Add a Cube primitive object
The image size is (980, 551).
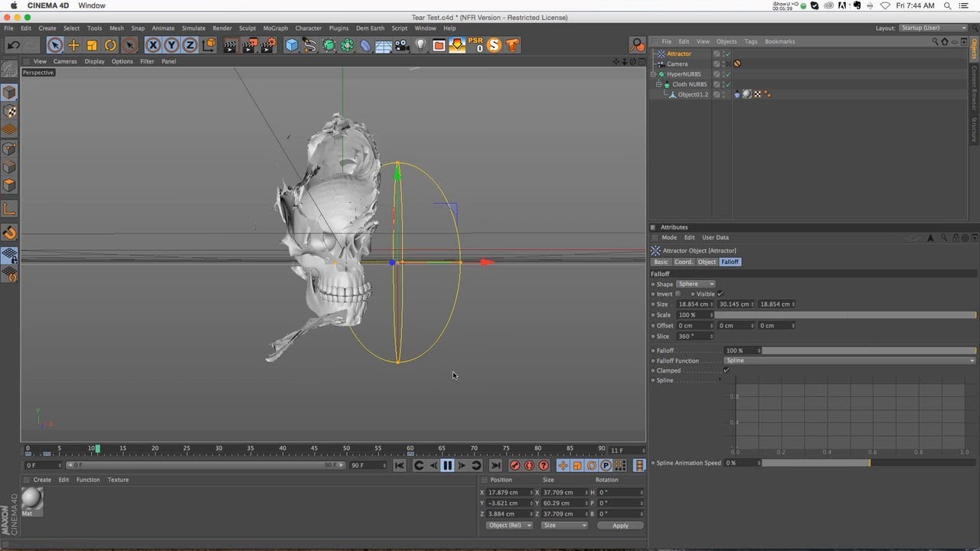coord(292,46)
